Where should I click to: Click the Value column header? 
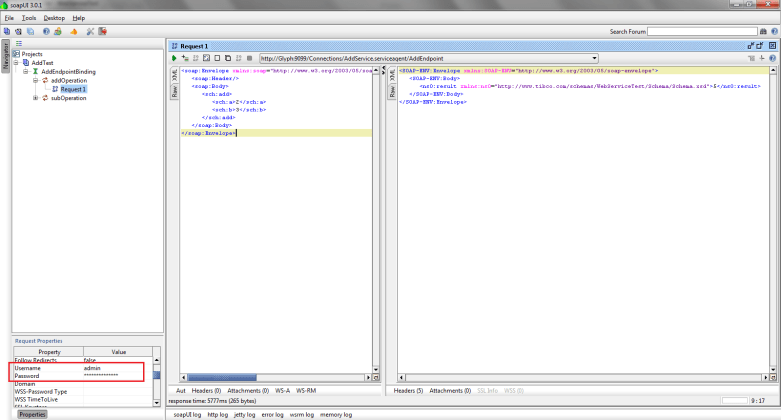[118, 352]
